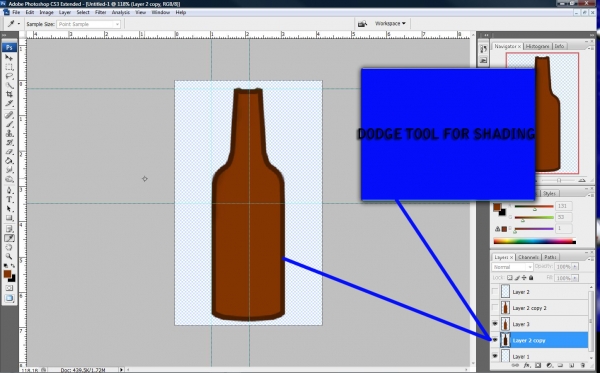
Task: Select the Pen tool
Action: click(x=9, y=191)
